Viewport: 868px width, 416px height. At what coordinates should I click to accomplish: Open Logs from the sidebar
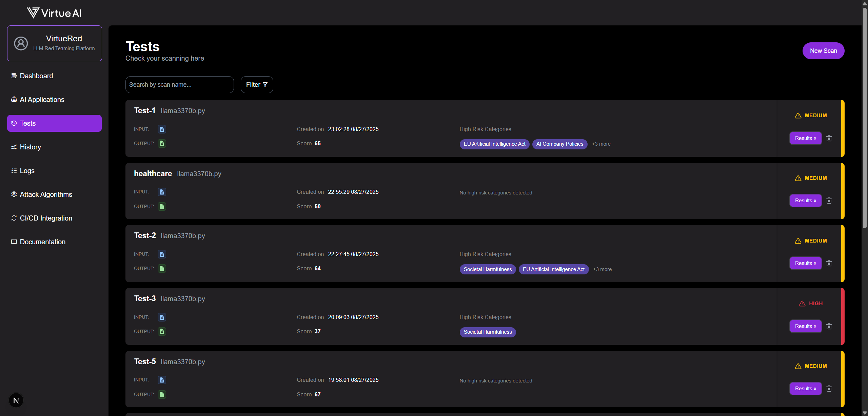coord(27,170)
